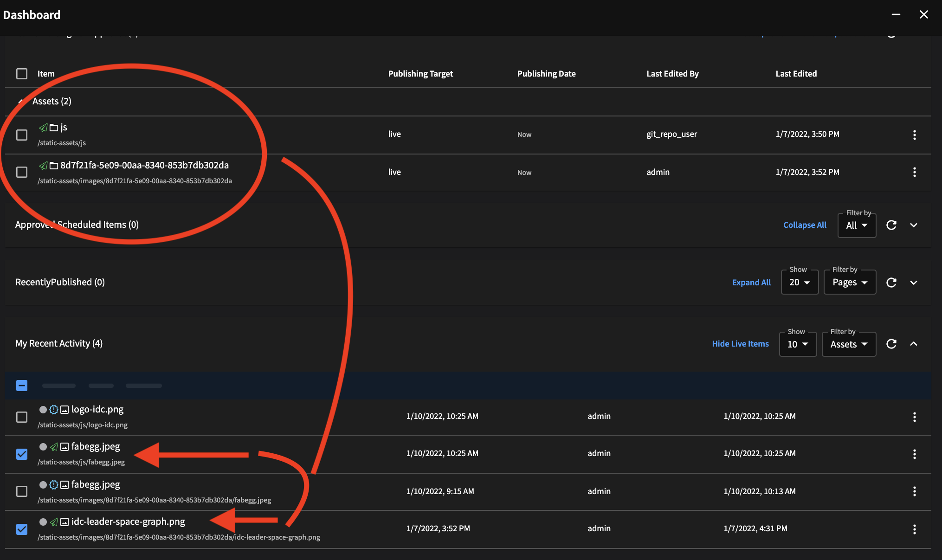Click the image icon on idc-leader-space-graph.png row
The image size is (942, 560).
tap(64, 521)
